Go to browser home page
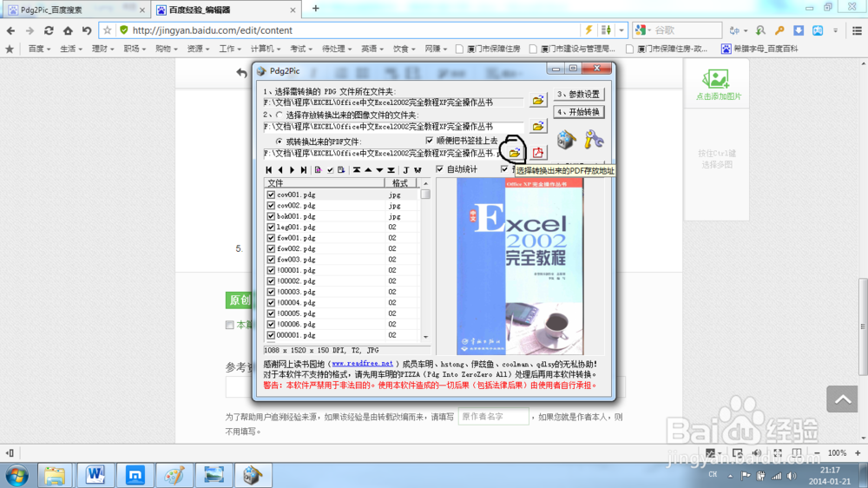Image resolution: width=868 pixels, height=488 pixels. tap(68, 30)
